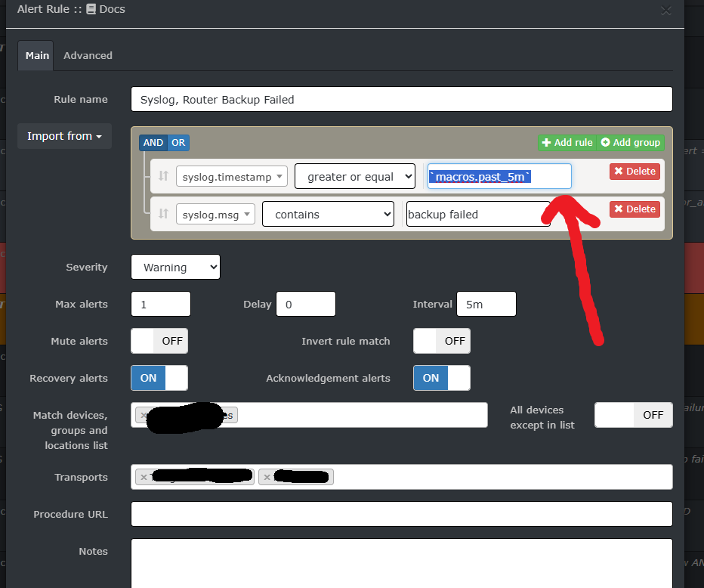The height and width of the screenshot is (588, 704).
Task: Remove first tag in Match devices list
Action: click(144, 415)
